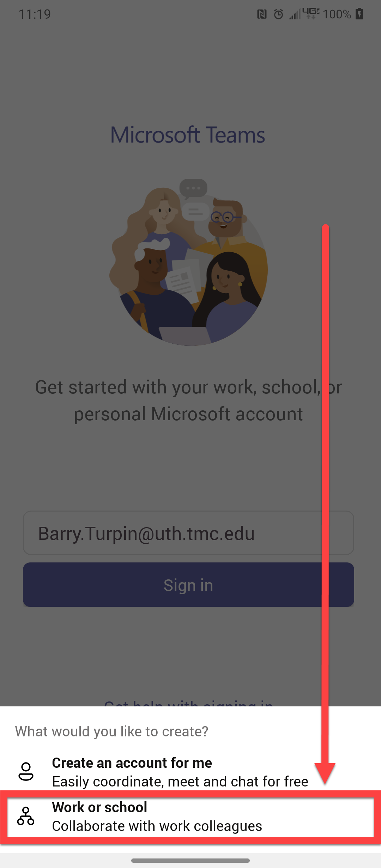381x868 pixels.
Task: Tap Collaborate with work colleagues subtitle
Action: [157, 826]
